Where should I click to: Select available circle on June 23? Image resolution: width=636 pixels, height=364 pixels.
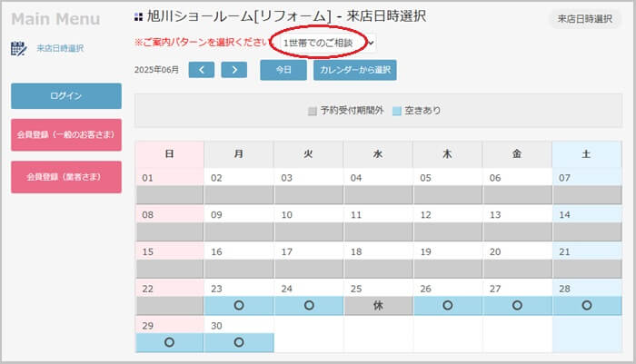[239, 306]
